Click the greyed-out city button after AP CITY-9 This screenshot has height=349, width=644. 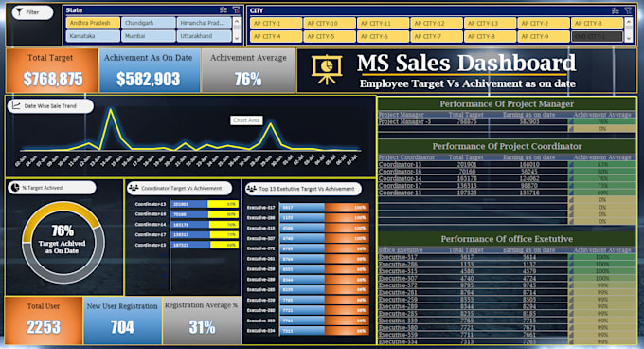pos(598,37)
